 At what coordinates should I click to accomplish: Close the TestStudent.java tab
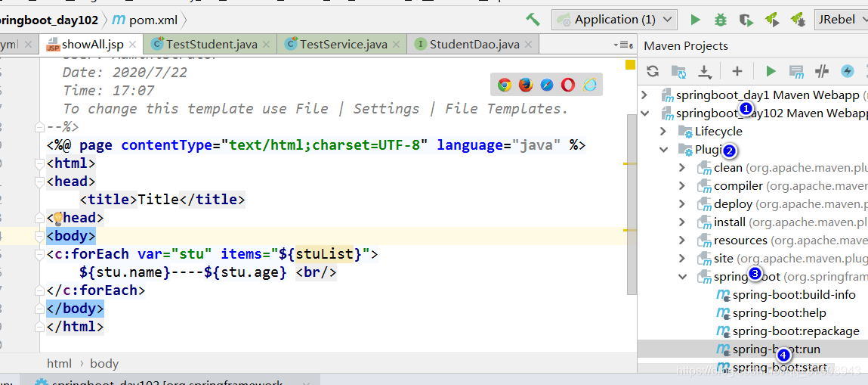click(266, 45)
